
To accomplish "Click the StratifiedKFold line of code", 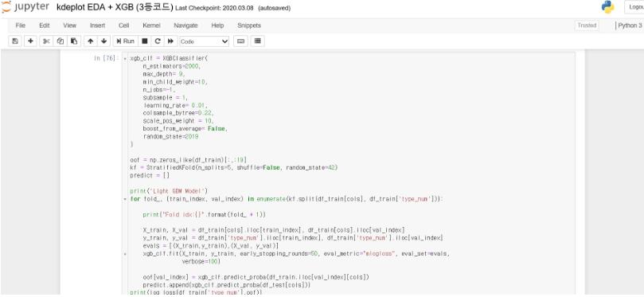I will (x=234, y=167).
